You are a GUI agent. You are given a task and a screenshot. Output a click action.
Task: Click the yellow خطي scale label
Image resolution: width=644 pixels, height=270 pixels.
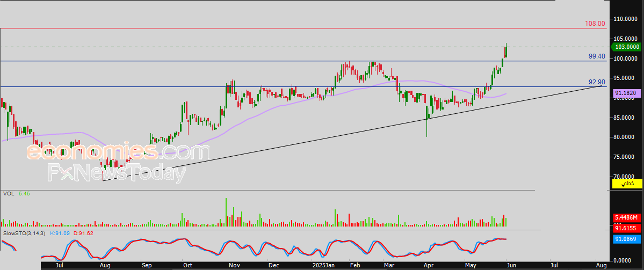click(627, 184)
